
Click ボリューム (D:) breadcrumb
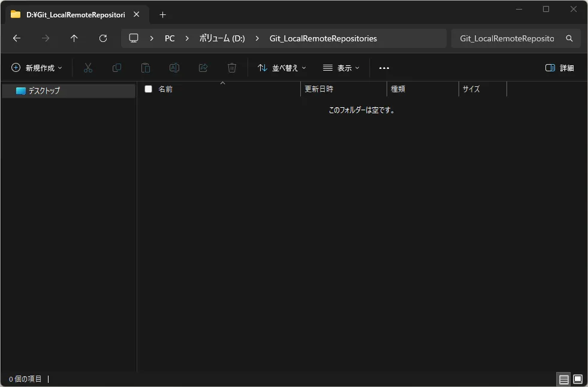[222, 38]
